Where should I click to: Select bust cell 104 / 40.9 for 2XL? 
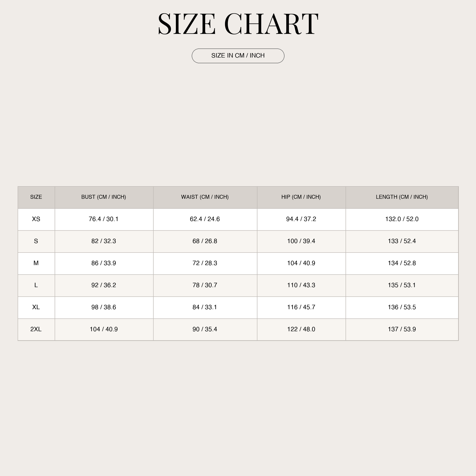click(104, 330)
